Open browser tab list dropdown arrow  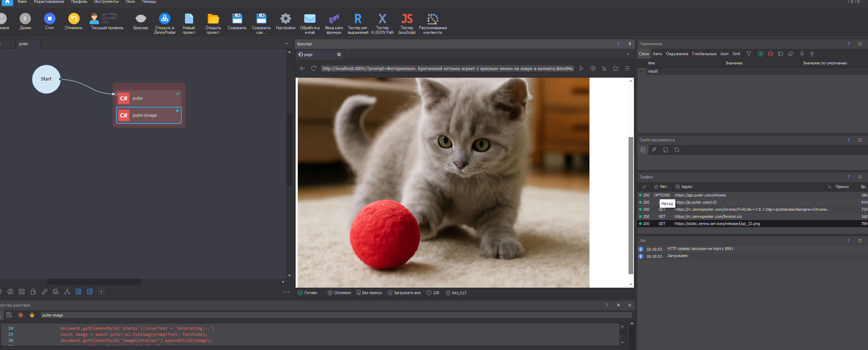(628, 54)
